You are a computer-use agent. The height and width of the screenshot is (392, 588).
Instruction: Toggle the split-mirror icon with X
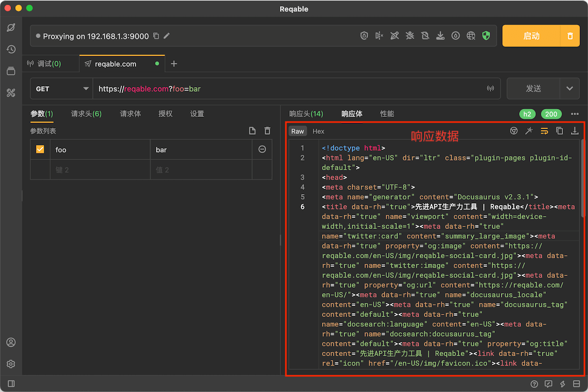click(x=379, y=35)
